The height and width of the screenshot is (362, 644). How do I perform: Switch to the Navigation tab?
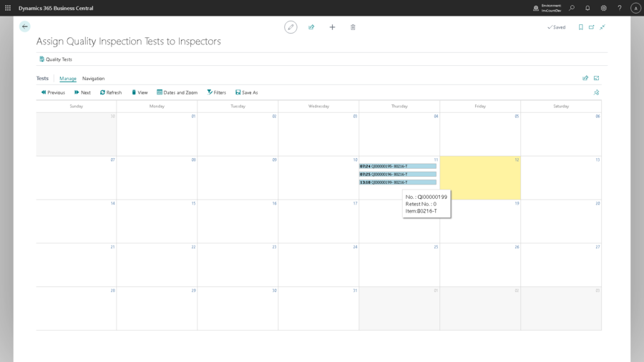(x=93, y=79)
